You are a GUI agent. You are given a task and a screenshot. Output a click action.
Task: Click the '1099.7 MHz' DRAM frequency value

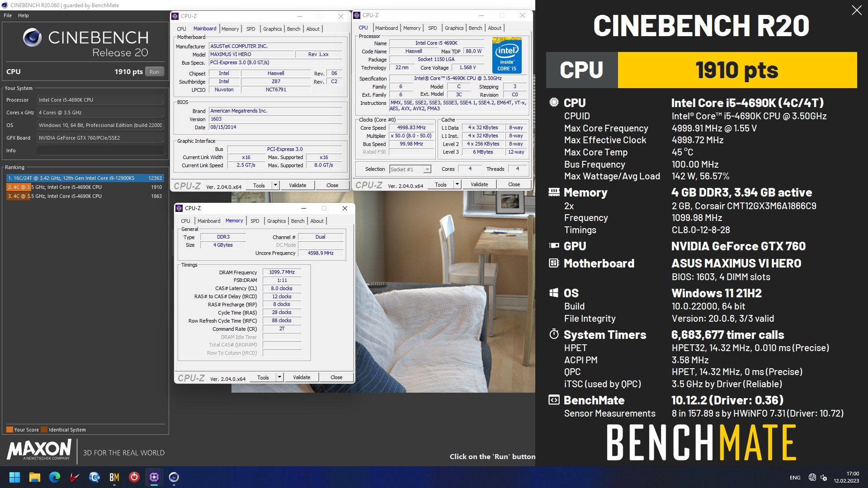tap(282, 272)
